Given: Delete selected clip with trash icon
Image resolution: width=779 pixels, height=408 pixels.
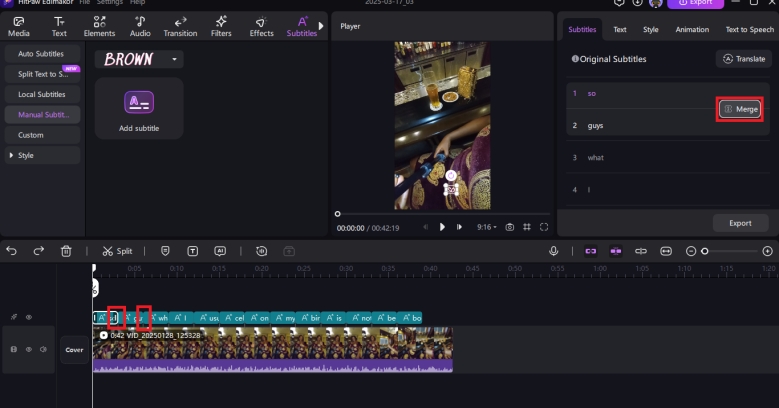Looking at the screenshot, I should pos(66,251).
